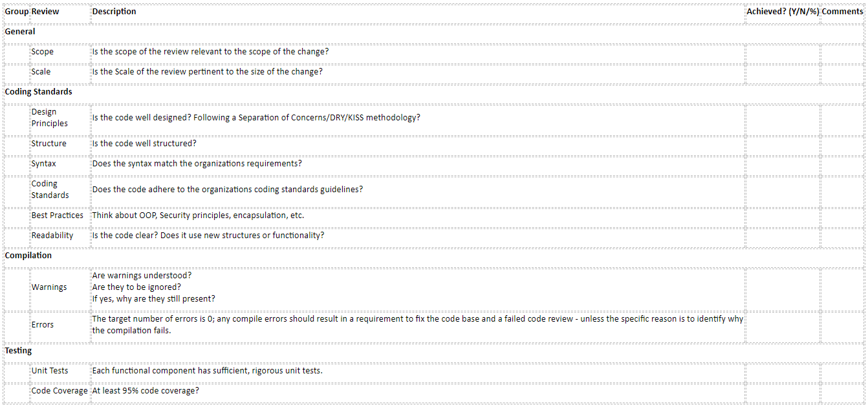The width and height of the screenshot is (868, 409).
Task: Click the Best Practices review cell
Action: coord(58,216)
